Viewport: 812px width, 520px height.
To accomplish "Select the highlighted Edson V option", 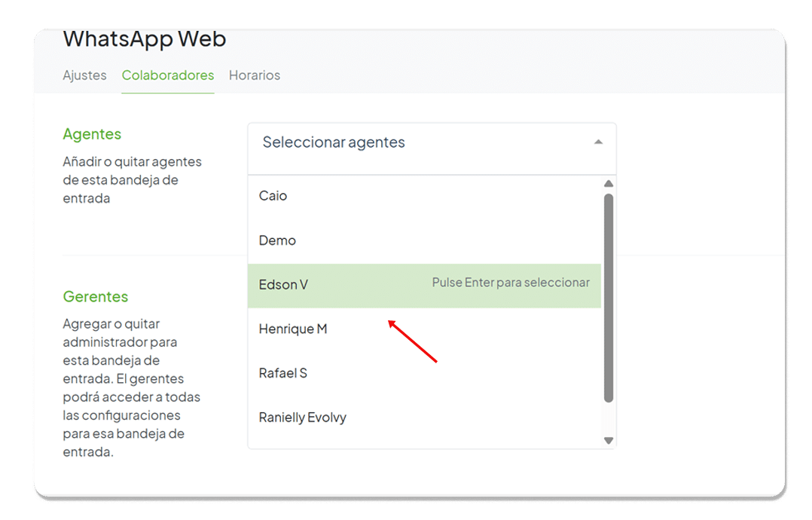I will pyautogui.click(x=283, y=285).
